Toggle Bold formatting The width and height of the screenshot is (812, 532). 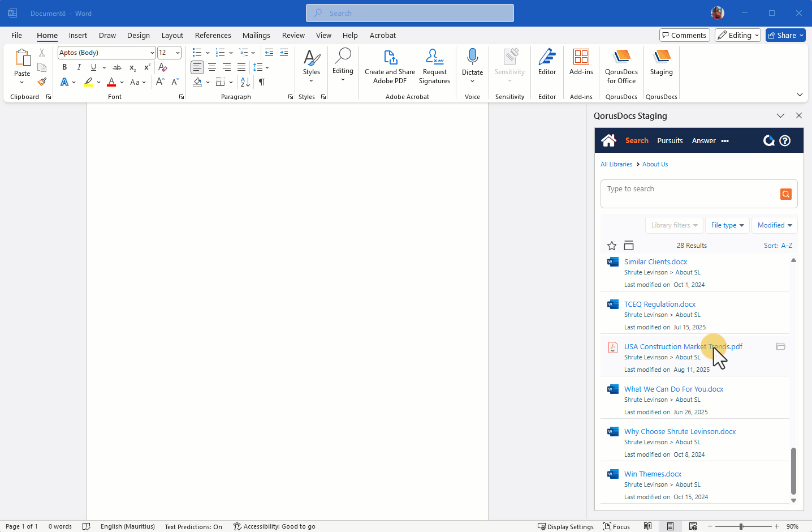point(64,67)
